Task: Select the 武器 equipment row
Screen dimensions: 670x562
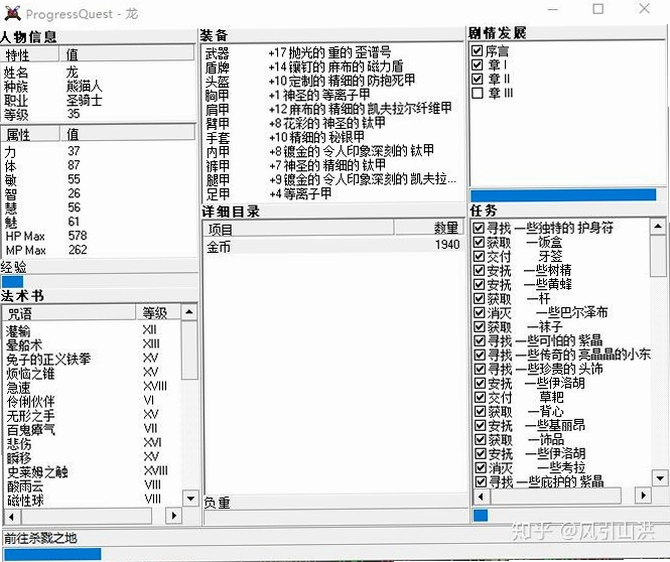Action: click(333, 53)
